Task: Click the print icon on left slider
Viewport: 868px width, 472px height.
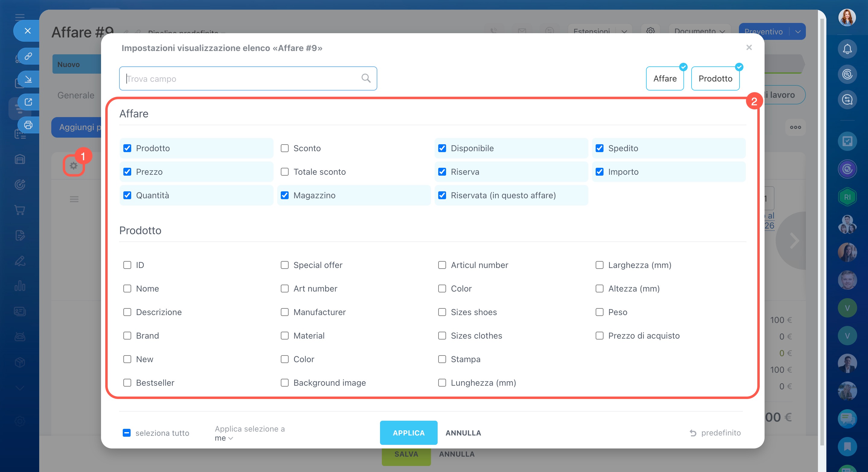Action: click(28, 125)
